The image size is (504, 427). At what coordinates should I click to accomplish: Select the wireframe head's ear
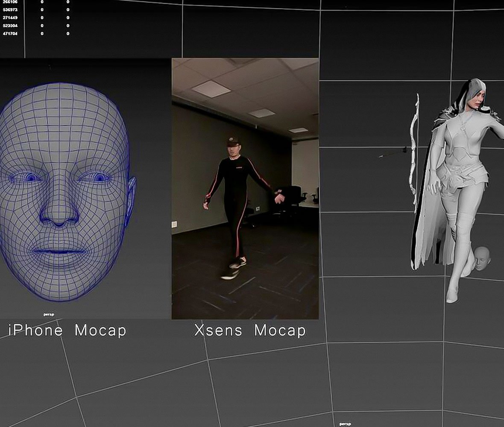131,201
